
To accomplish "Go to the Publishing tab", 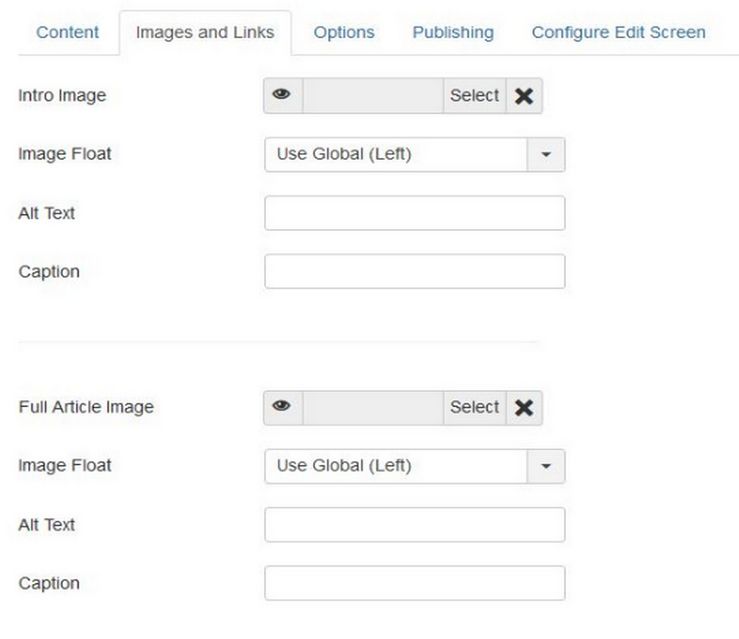I will coord(453,33).
